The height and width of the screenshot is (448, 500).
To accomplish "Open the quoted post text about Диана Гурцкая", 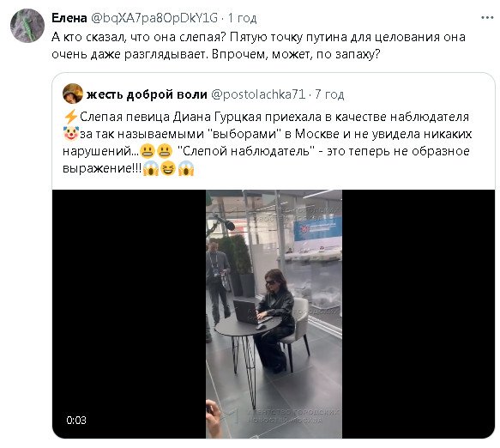I will coord(268,142).
